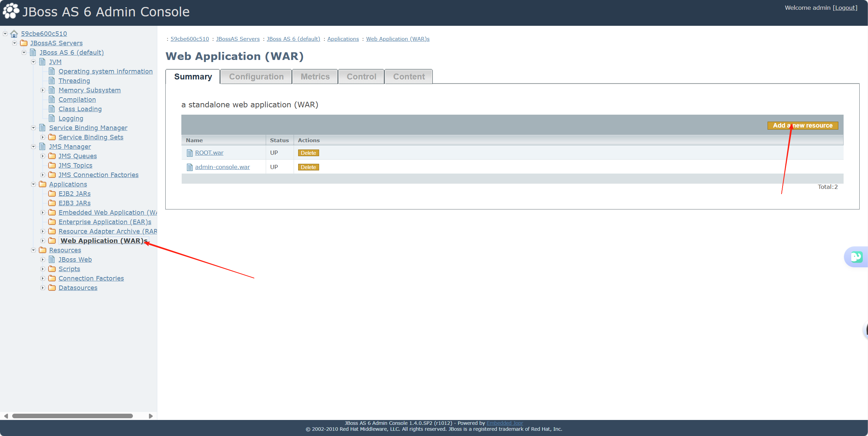The height and width of the screenshot is (436, 868).
Task: Click the Logout link
Action: (845, 8)
